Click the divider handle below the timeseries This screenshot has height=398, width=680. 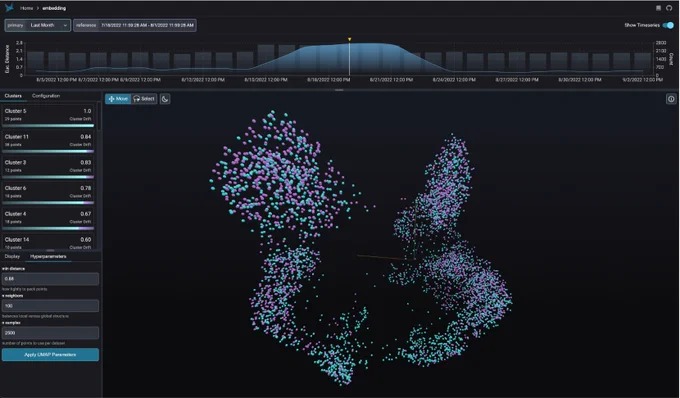pos(339,90)
